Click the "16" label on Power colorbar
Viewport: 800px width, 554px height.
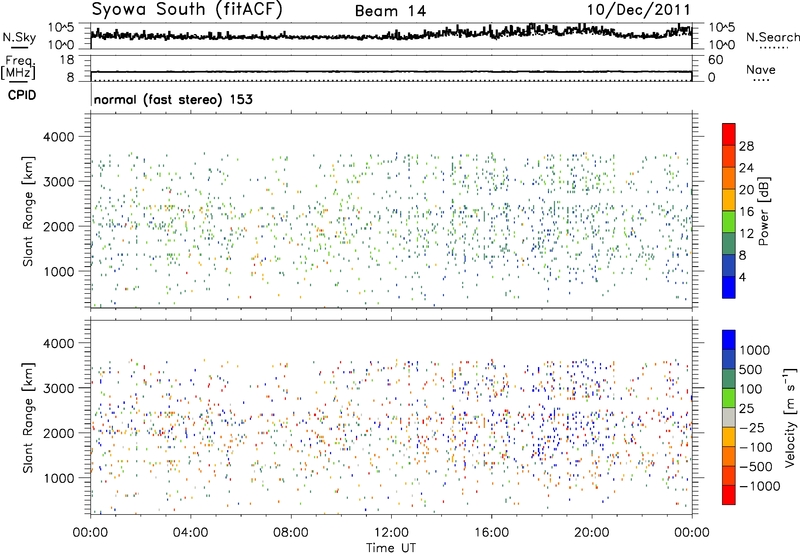746,212
